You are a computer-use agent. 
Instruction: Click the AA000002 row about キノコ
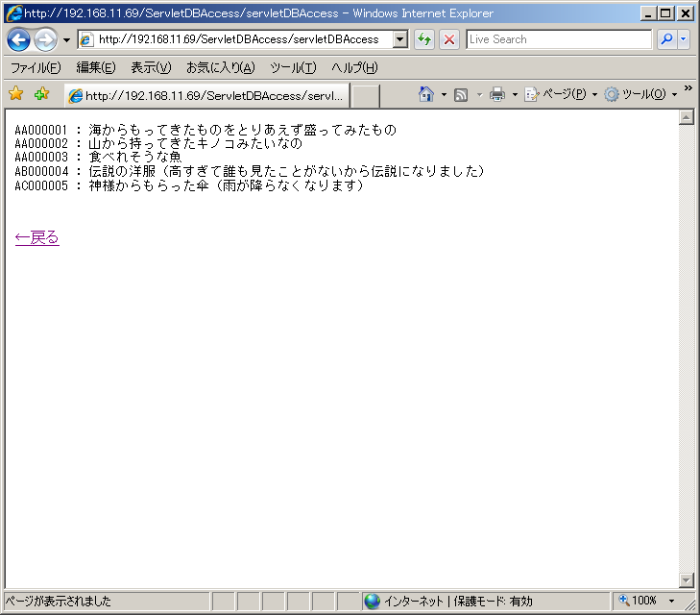[158, 144]
